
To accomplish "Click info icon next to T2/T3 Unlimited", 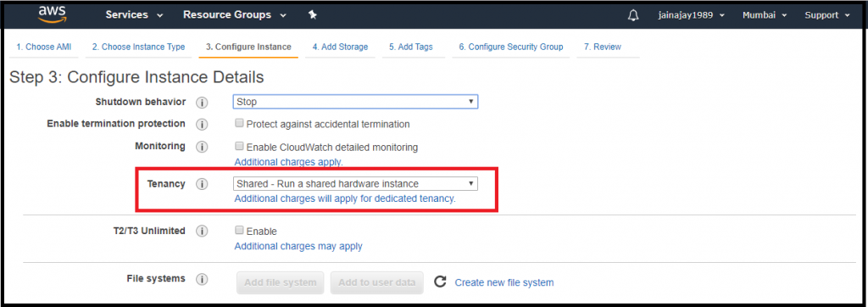I will pyautogui.click(x=202, y=231).
